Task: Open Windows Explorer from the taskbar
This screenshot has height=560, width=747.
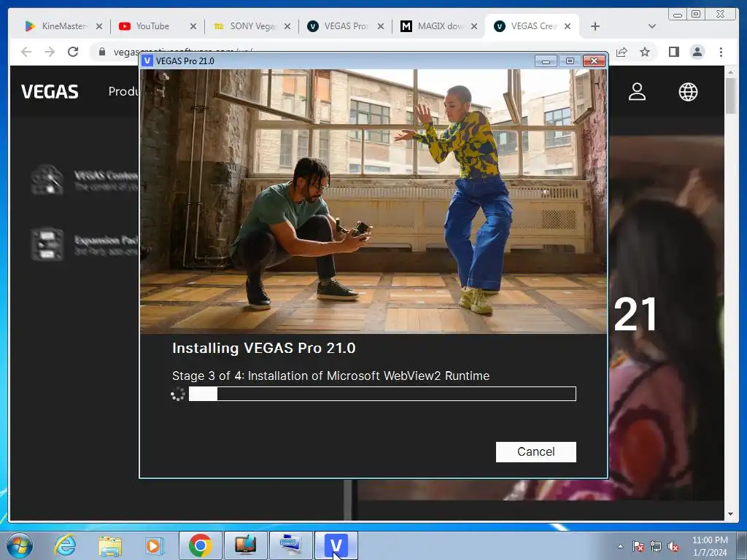Action: (110, 545)
